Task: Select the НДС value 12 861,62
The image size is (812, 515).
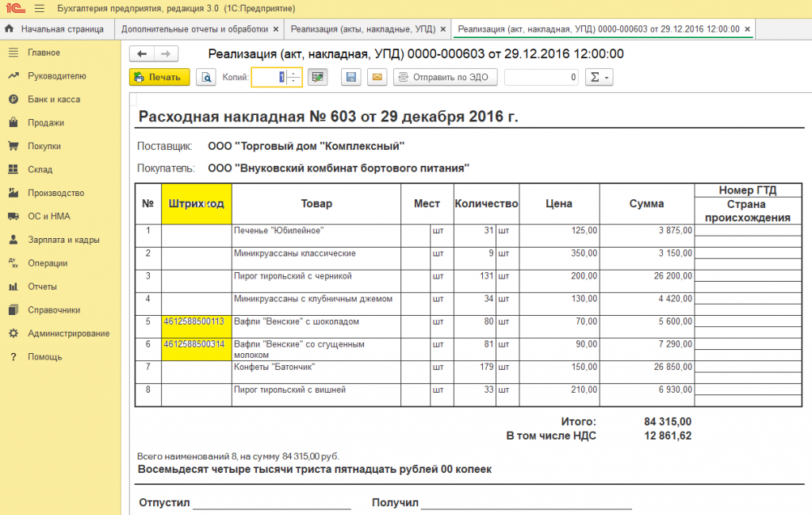Action: [668, 436]
